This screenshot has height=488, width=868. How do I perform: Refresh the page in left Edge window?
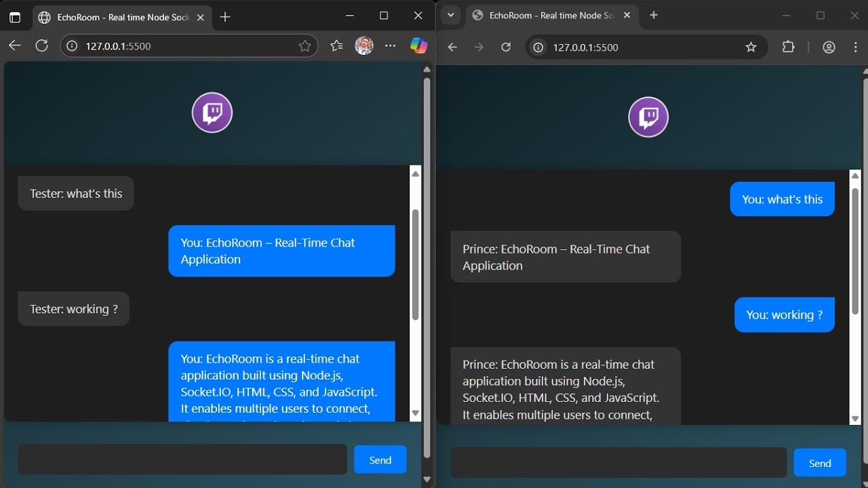[x=41, y=46]
